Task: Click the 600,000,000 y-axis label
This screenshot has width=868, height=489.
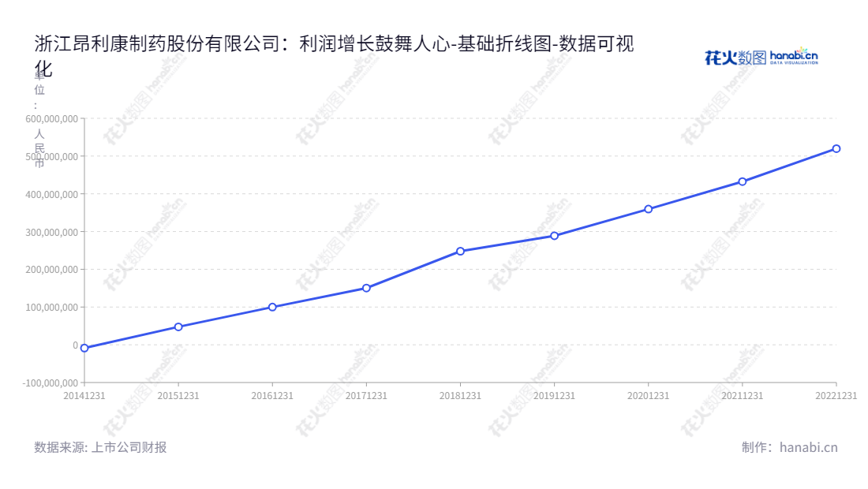Action: (x=51, y=119)
